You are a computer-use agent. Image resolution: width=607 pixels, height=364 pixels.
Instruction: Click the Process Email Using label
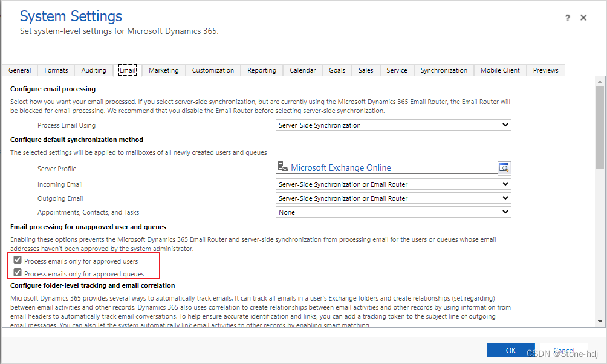pyautogui.click(x=67, y=125)
